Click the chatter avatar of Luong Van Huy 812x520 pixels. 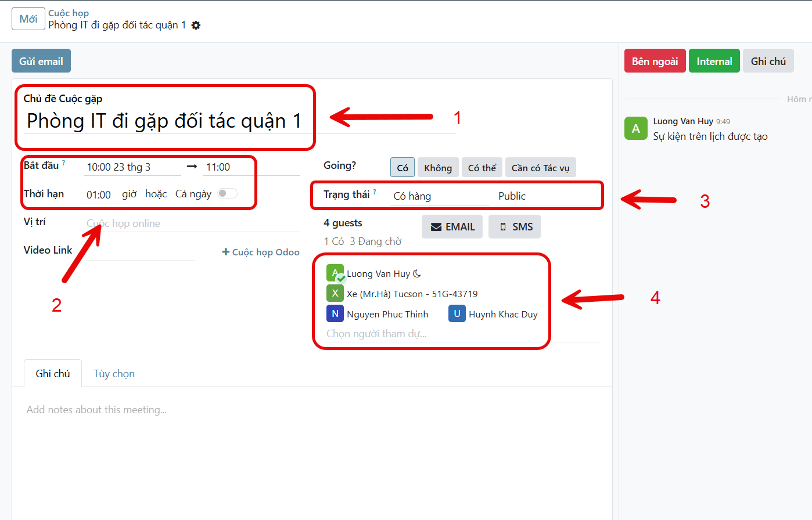pyautogui.click(x=636, y=128)
